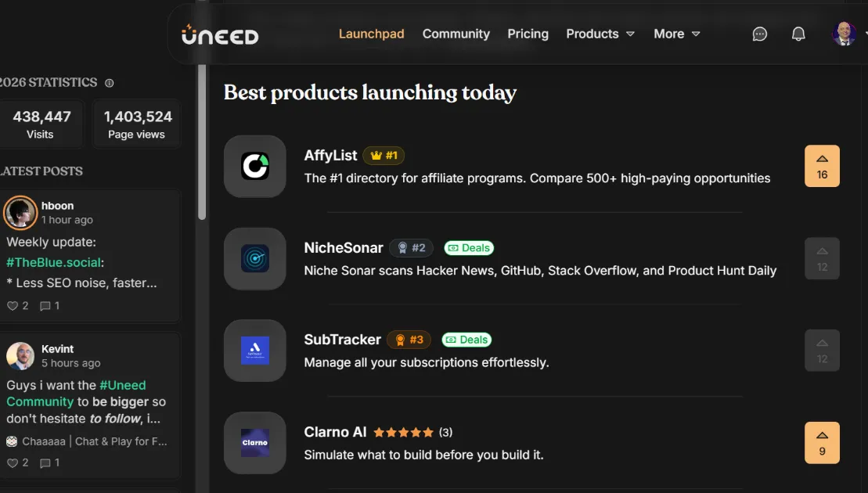
Task: Upvote SubTracker with 12 votes
Action: point(822,351)
